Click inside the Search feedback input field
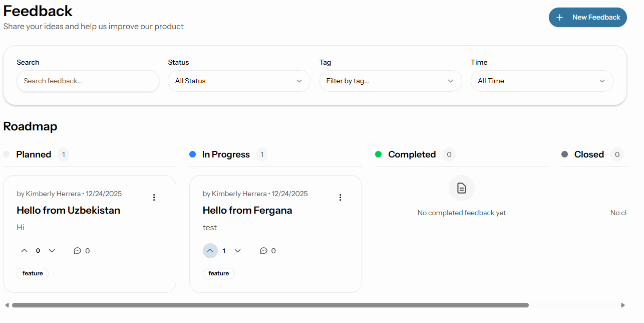The image size is (644, 323). pyautogui.click(x=88, y=81)
